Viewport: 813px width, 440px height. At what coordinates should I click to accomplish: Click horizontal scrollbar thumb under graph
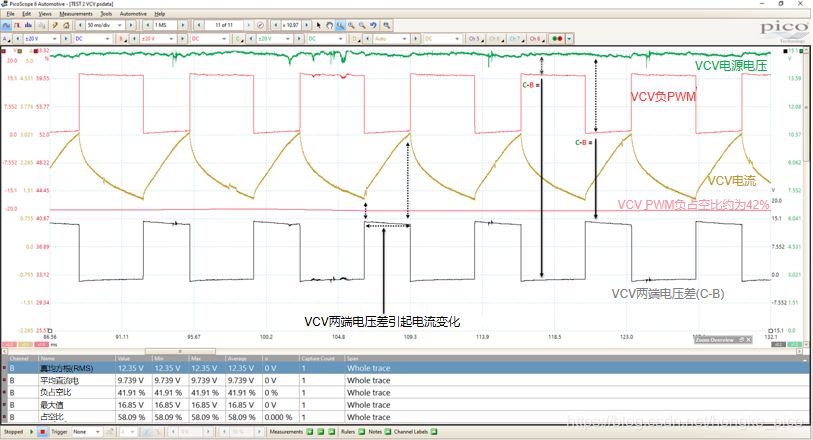(180, 351)
